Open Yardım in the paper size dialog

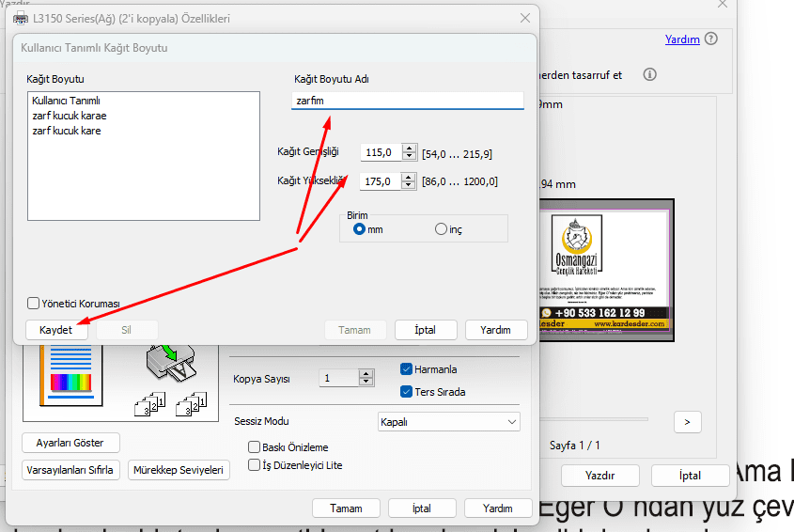[496, 330]
